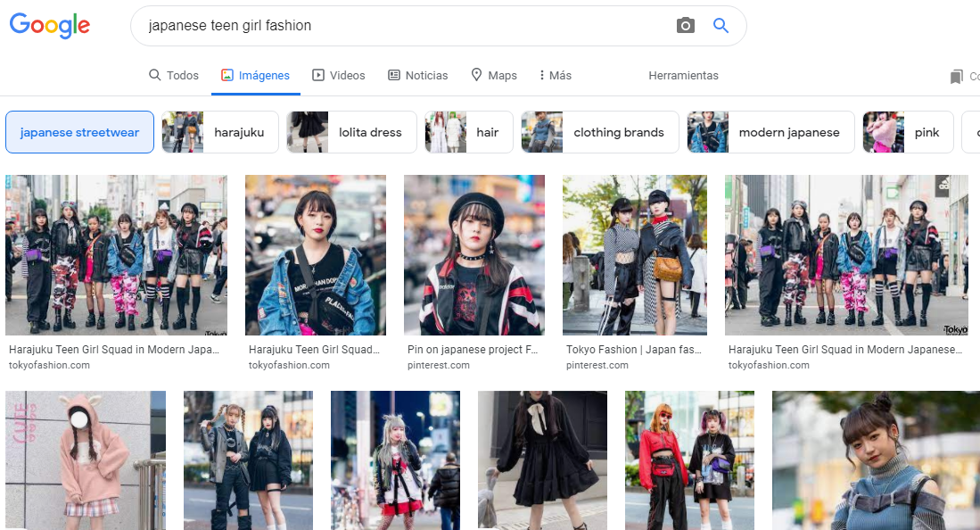Screen dimensions: 980x530
Task: Click 'Pin on japanese project F...' title
Action: (473, 350)
